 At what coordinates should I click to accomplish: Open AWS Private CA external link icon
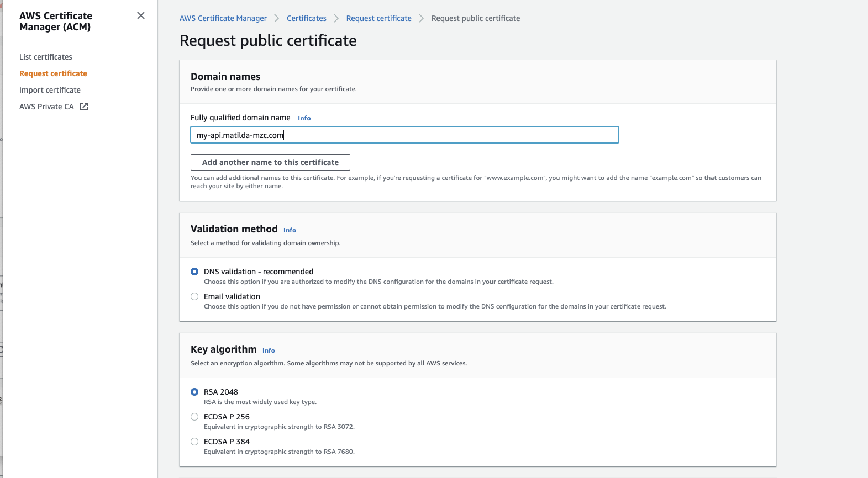(84, 107)
